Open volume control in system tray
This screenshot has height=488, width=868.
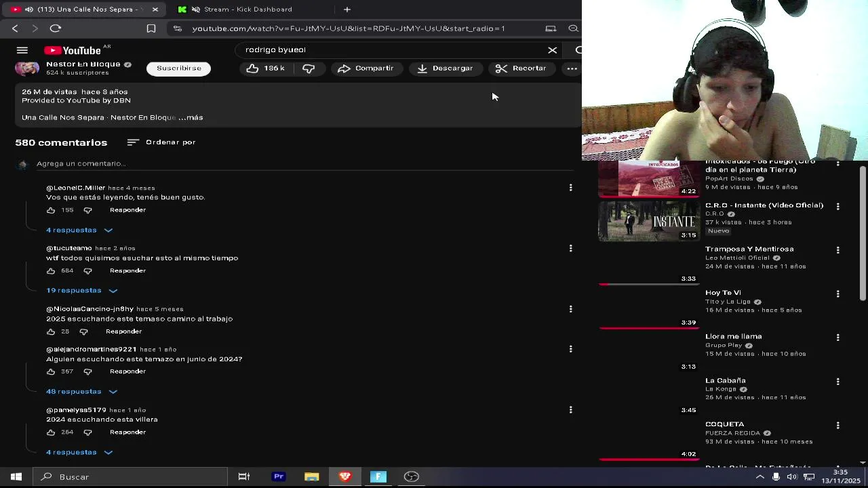pos(791,477)
